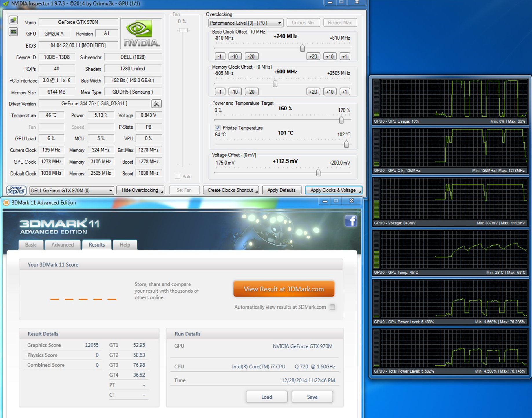The height and width of the screenshot is (418, 532).
Task: Select the Results tab
Action: pyautogui.click(x=97, y=245)
